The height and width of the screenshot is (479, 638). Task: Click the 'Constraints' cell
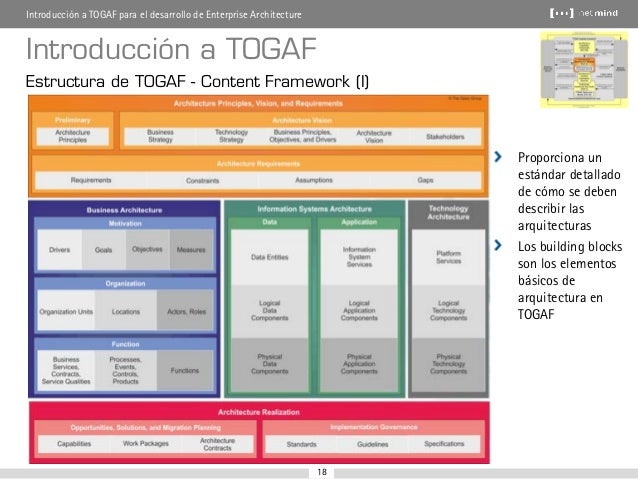(202, 180)
